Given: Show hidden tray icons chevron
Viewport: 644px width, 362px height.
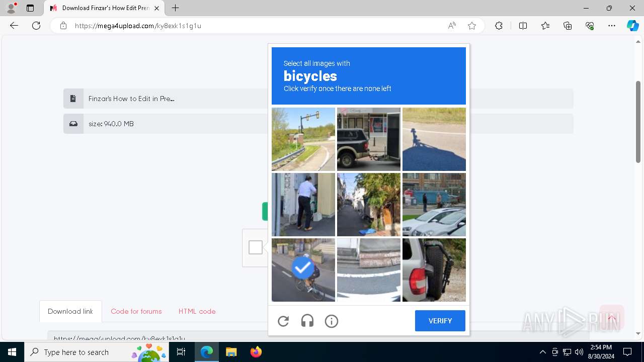Looking at the screenshot, I should tap(542, 352).
